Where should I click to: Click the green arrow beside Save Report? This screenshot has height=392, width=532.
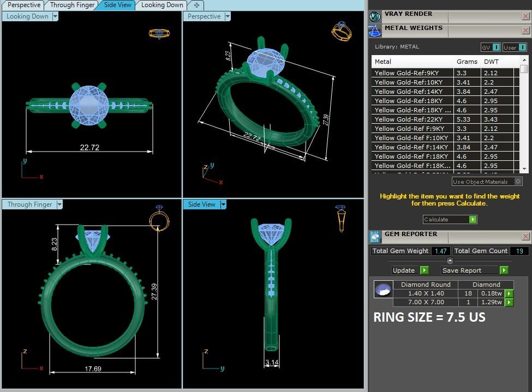(x=504, y=270)
